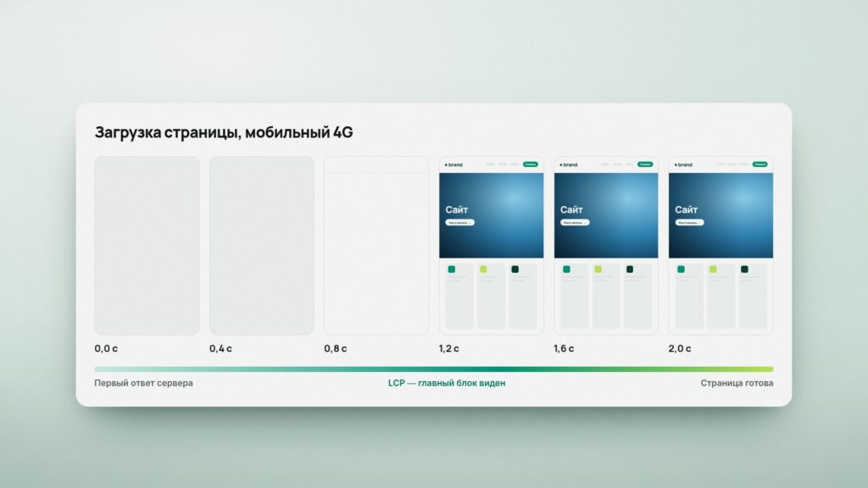Click the dark green icon in the 1,2 с frame
This screenshot has height=488, width=868.
(x=515, y=269)
